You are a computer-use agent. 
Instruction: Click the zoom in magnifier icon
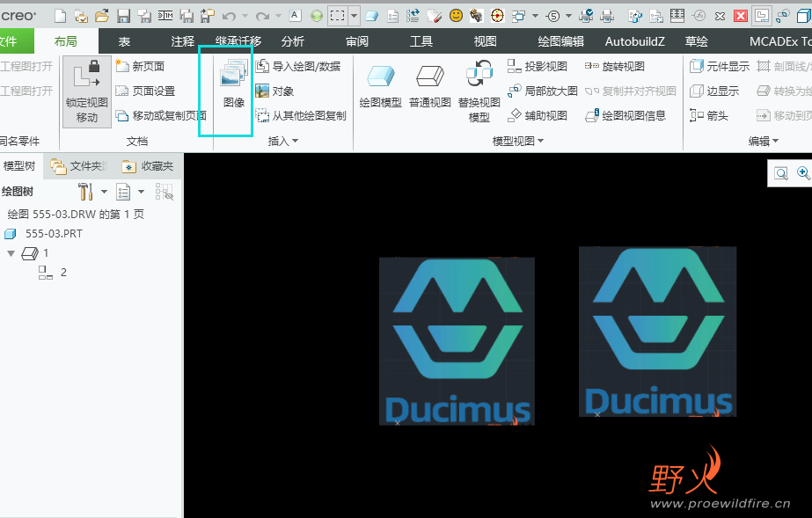(x=803, y=173)
